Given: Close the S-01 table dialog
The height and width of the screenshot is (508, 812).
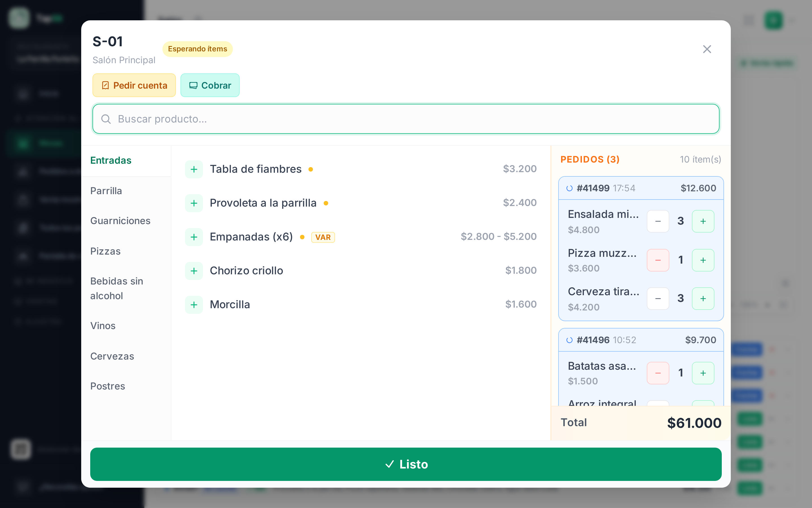Looking at the screenshot, I should pyautogui.click(x=707, y=49).
